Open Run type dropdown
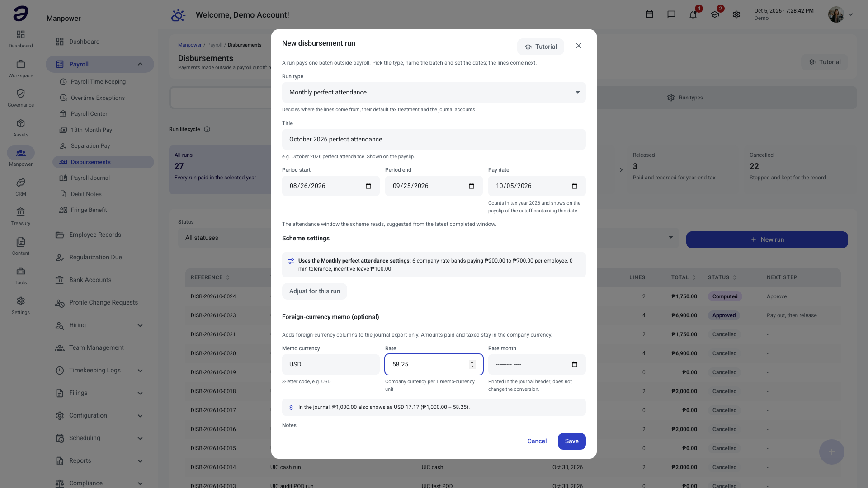 click(434, 92)
